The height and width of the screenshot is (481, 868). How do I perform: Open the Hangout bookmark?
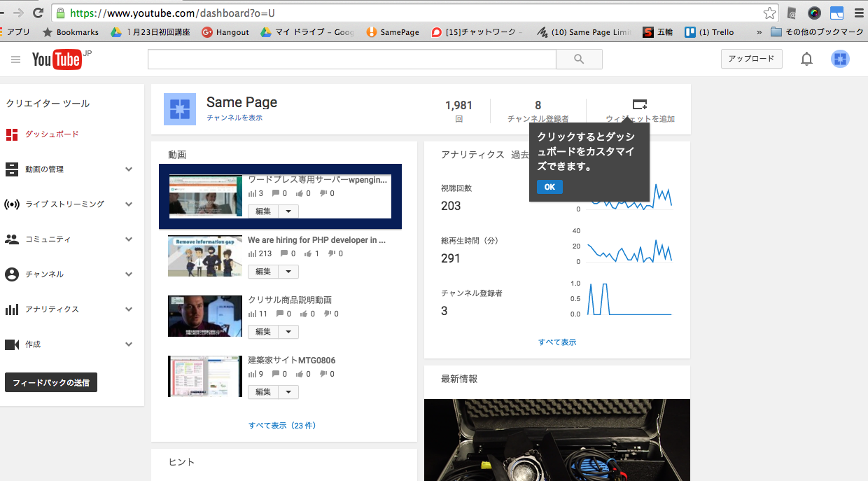point(225,32)
